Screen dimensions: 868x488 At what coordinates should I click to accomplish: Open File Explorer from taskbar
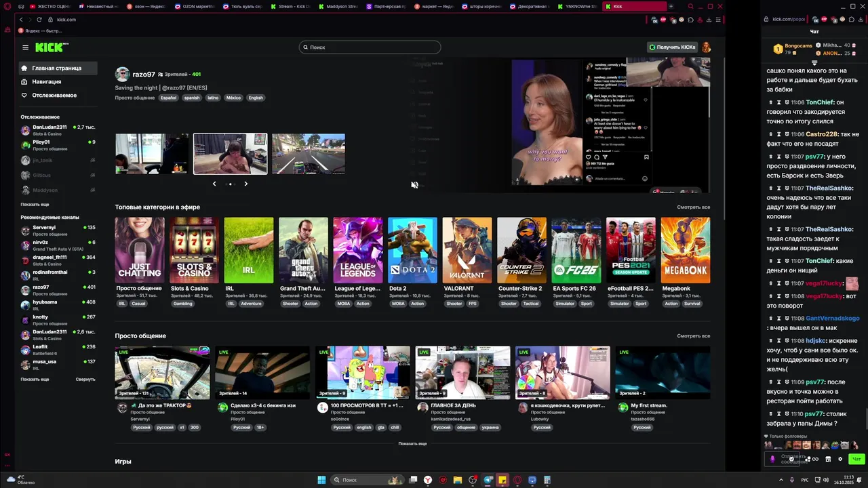(458, 480)
